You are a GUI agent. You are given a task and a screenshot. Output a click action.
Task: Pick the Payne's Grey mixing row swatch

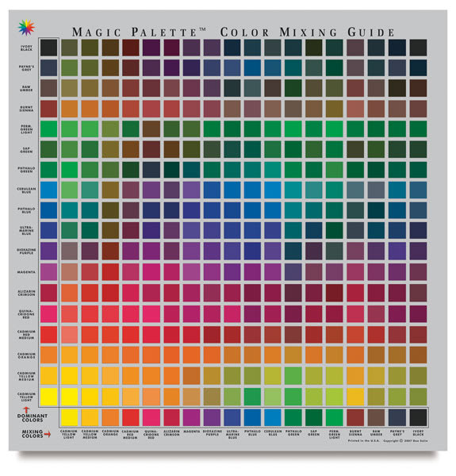coord(397,417)
